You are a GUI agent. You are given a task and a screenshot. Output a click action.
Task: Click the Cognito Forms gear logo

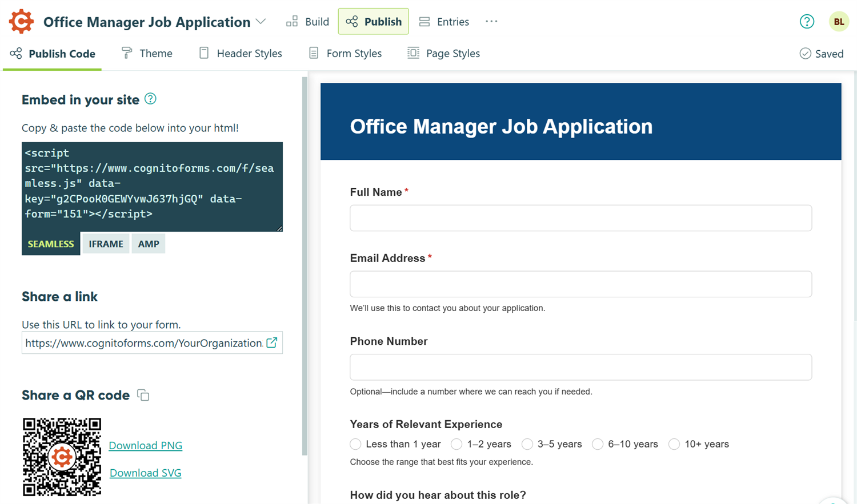point(21,22)
